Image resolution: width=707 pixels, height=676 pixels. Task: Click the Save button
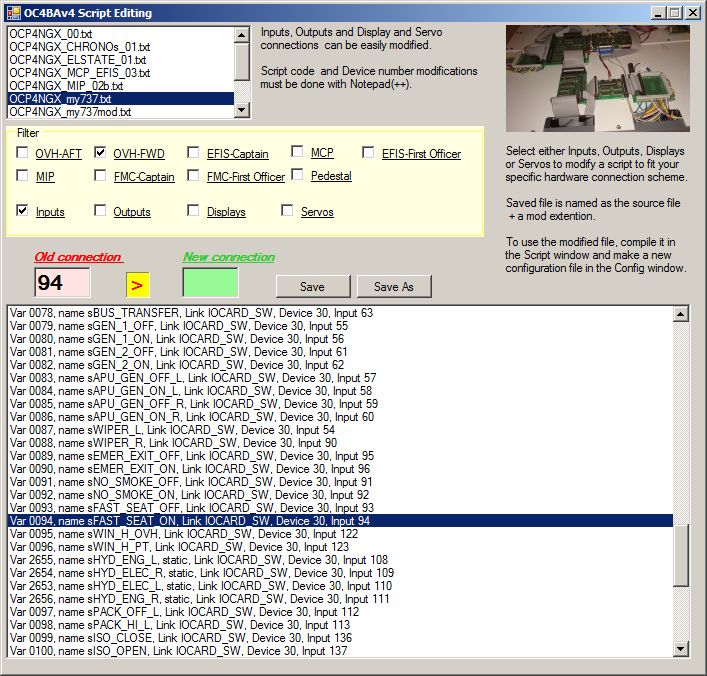click(313, 286)
